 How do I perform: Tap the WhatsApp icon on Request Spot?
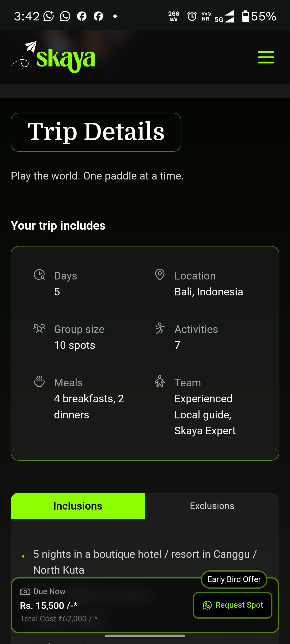pos(207,605)
